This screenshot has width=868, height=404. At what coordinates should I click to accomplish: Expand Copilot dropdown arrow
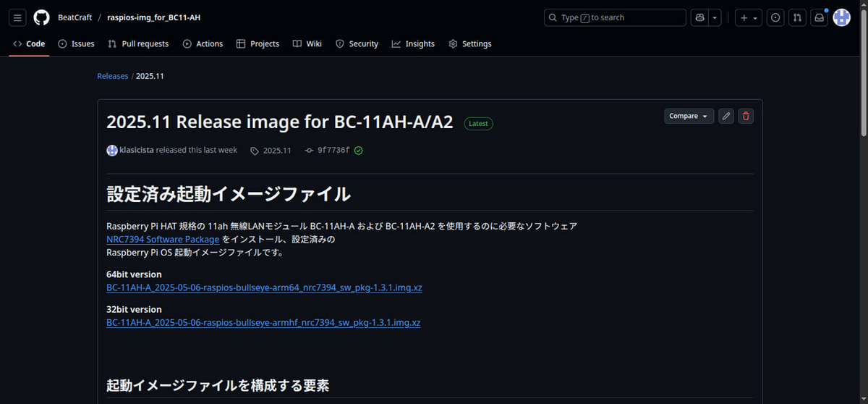(715, 17)
